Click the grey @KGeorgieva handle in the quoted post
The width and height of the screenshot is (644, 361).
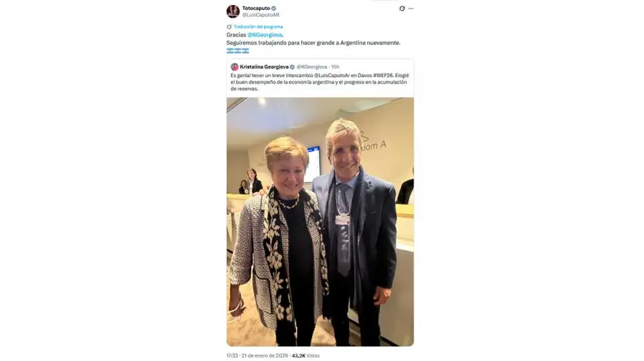(x=312, y=67)
